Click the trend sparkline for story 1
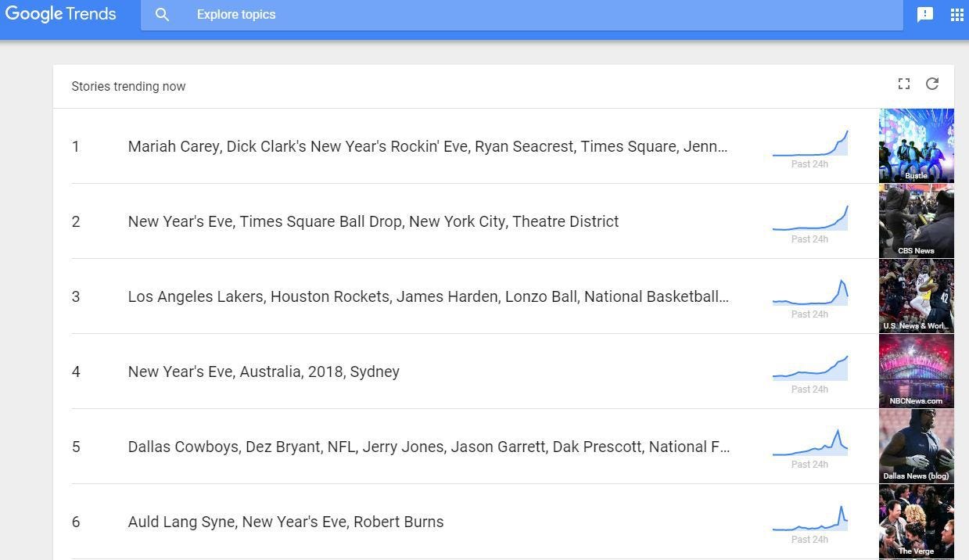This screenshot has width=969, height=560. 810,145
